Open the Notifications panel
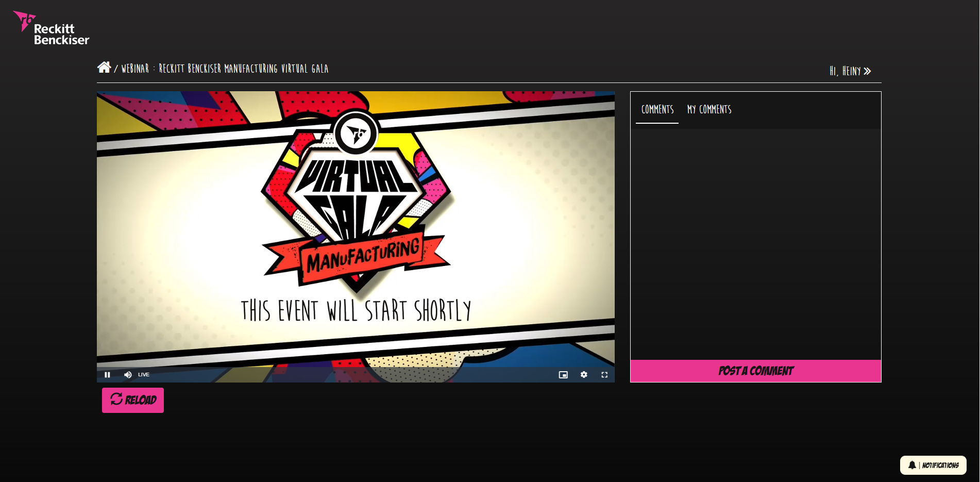This screenshot has height=482, width=980. 940,465
